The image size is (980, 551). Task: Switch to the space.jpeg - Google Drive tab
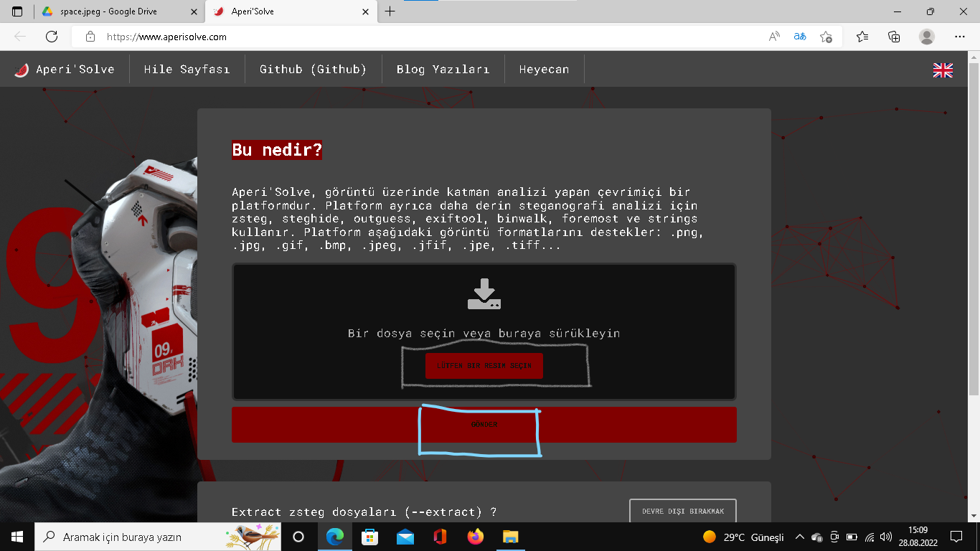[118, 11]
